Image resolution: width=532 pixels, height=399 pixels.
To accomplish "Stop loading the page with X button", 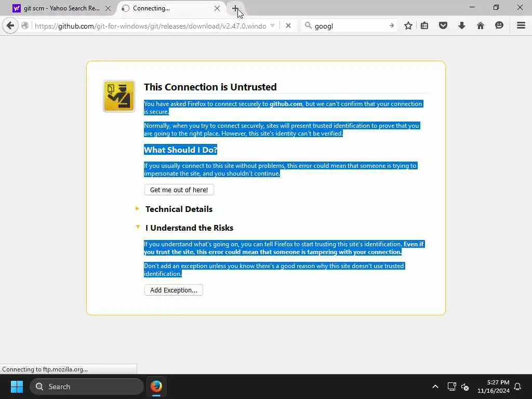I will click(288, 26).
